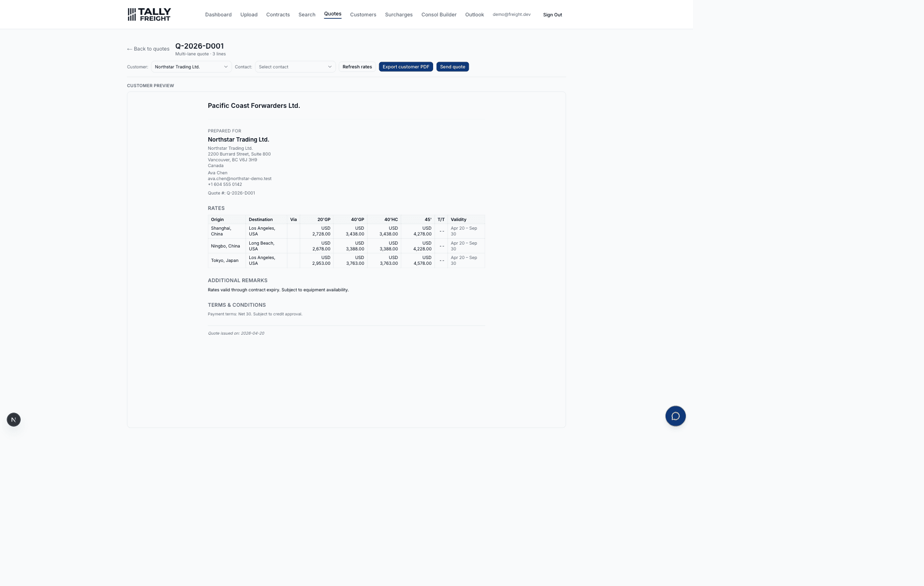Click the Tally Freight logo
Image resolution: width=924 pixels, height=586 pixels.
click(x=149, y=14)
